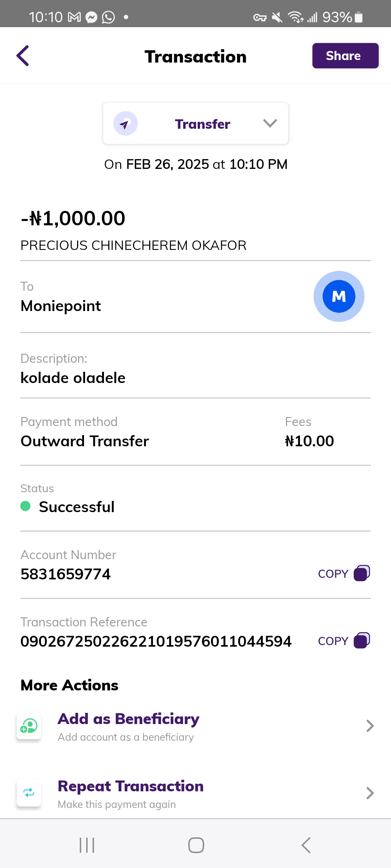Viewport: 391px width, 868px height.
Task: Tap the chevron beside Repeat Transaction
Action: pos(370,793)
